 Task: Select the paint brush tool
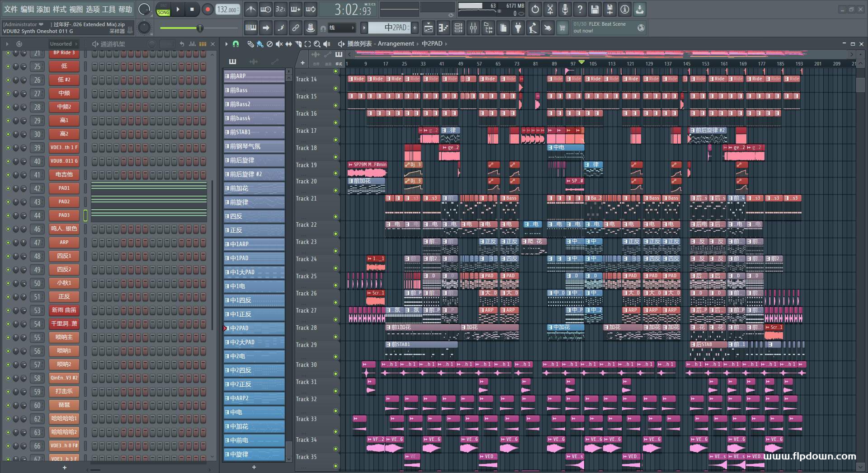point(260,44)
